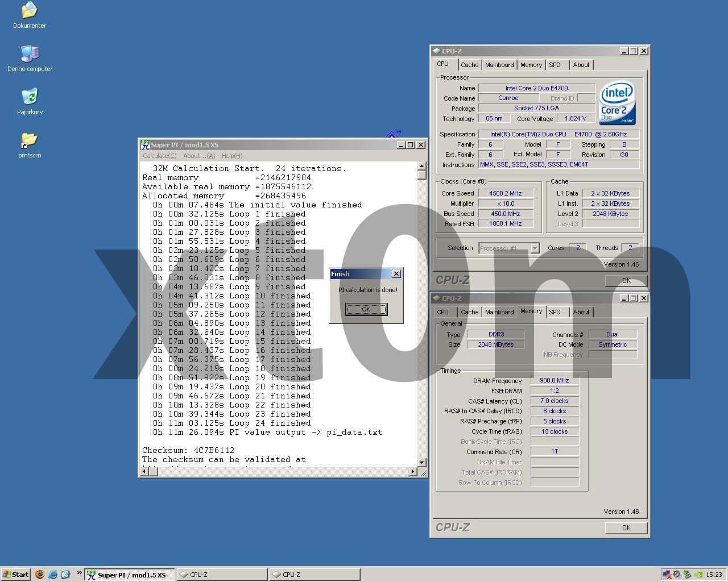
Task: Minimize the Super PI window
Action: click(400, 145)
